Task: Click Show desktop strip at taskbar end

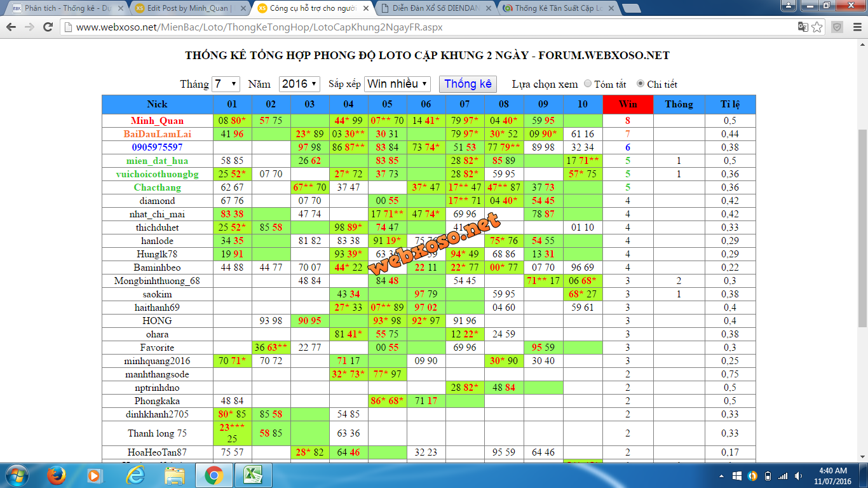Action: point(864,475)
